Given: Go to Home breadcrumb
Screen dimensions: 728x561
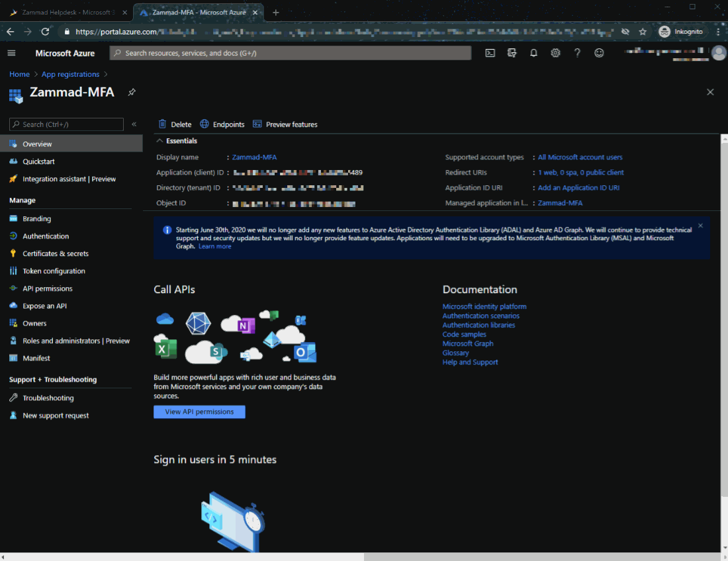Looking at the screenshot, I should (x=19, y=74).
